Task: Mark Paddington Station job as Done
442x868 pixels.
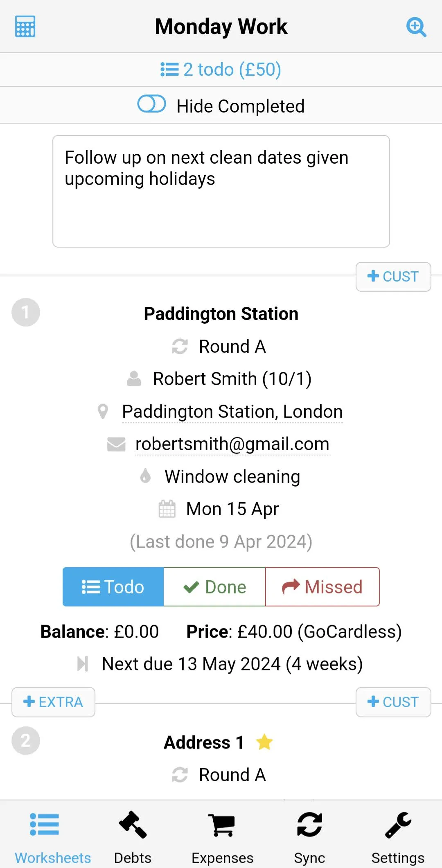Action: click(x=214, y=587)
